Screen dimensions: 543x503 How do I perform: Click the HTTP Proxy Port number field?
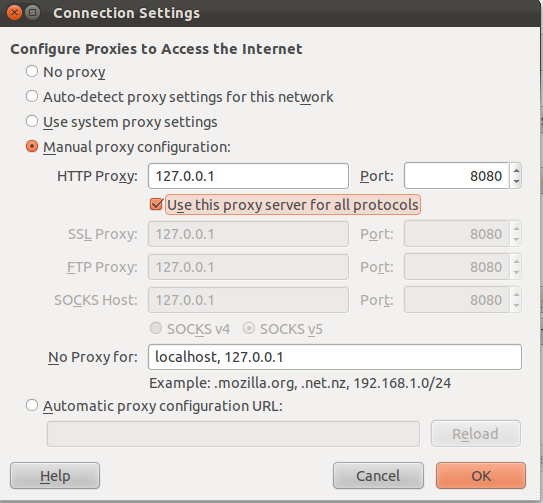tap(456, 176)
